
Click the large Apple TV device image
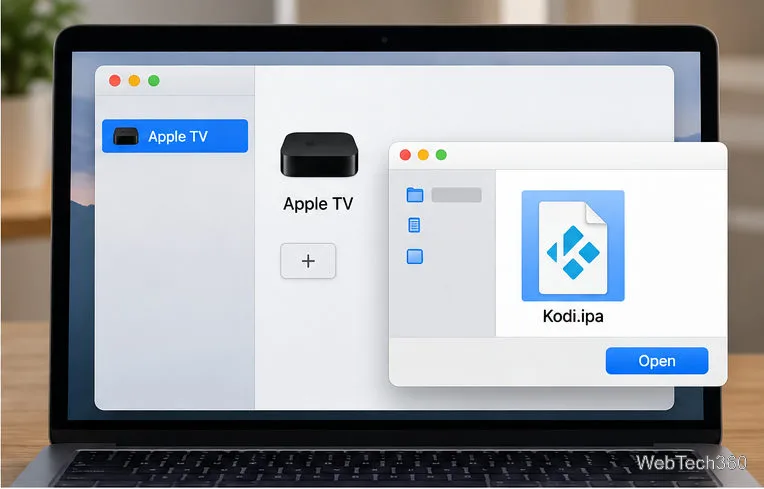[319, 154]
